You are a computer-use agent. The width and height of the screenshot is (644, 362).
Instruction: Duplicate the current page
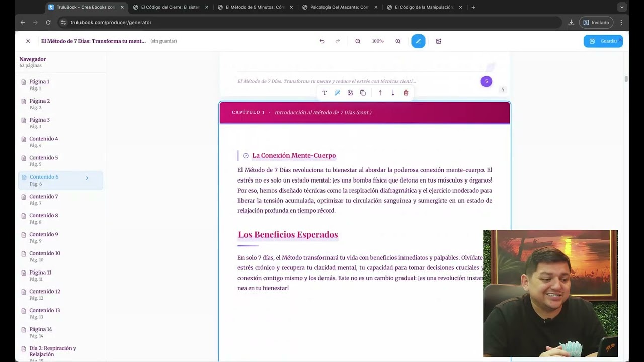pos(363,93)
